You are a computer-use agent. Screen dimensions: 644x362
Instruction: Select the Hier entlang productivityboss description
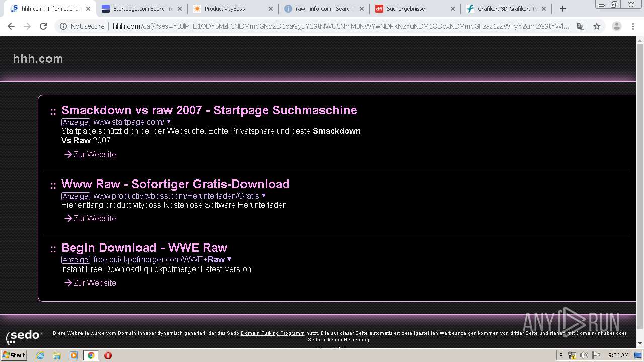tap(174, 205)
